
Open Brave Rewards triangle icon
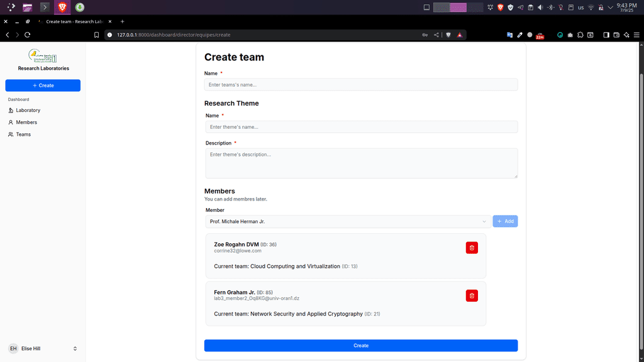pyautogui.click(x=460, y=35)
